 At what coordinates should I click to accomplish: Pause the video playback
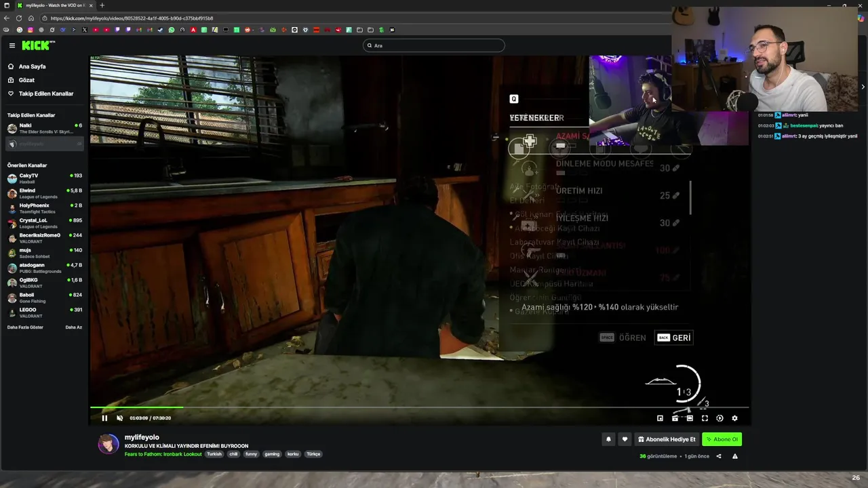tap(104, 418)
